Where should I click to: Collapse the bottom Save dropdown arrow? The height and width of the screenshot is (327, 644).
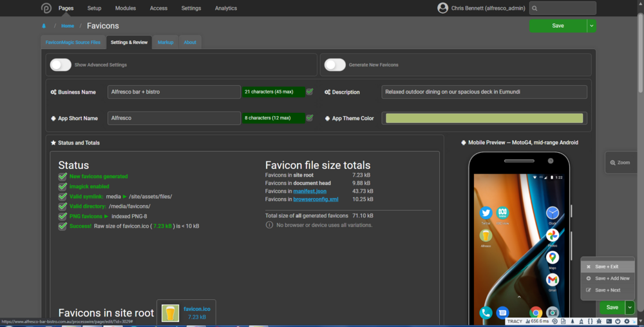point(630,307)
